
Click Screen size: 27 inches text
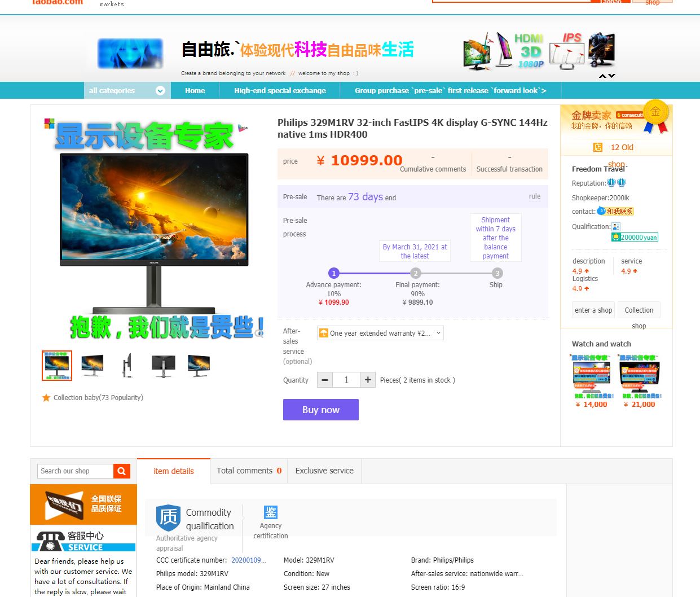pyautogui.click(x=316, y=587)
